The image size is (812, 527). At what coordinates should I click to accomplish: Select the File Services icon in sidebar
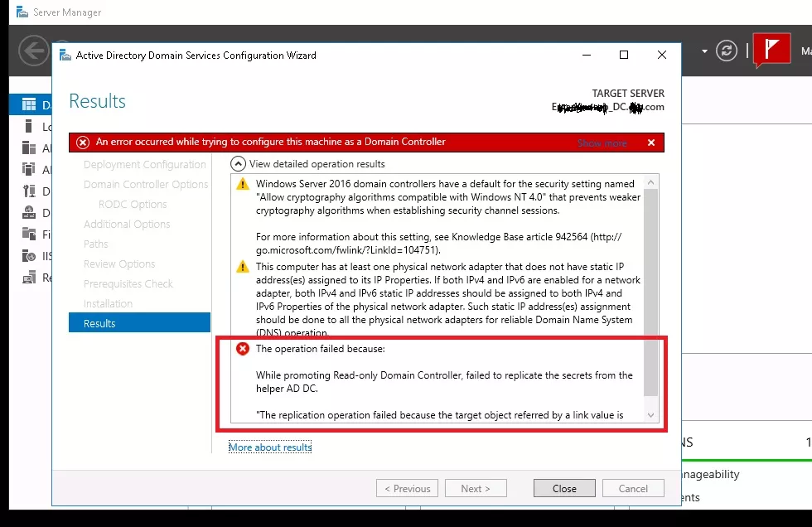pos(29,234)
